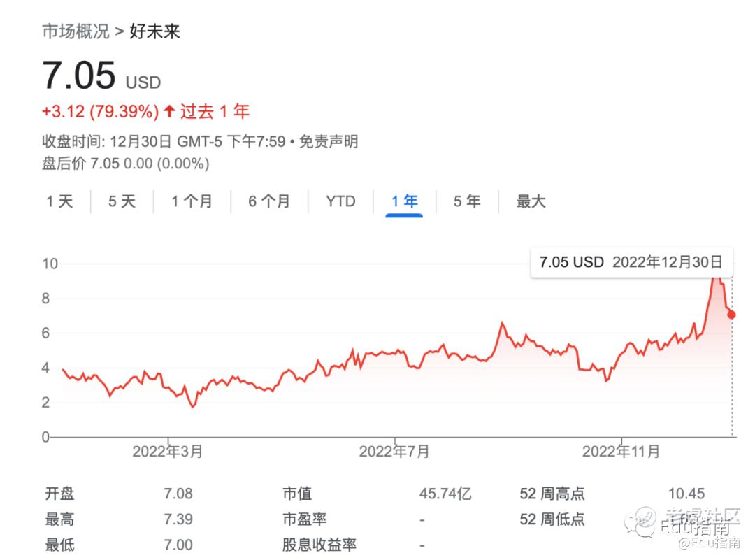
Task: Click the 7.05 USD tooltip box
Action: [631, 262]
